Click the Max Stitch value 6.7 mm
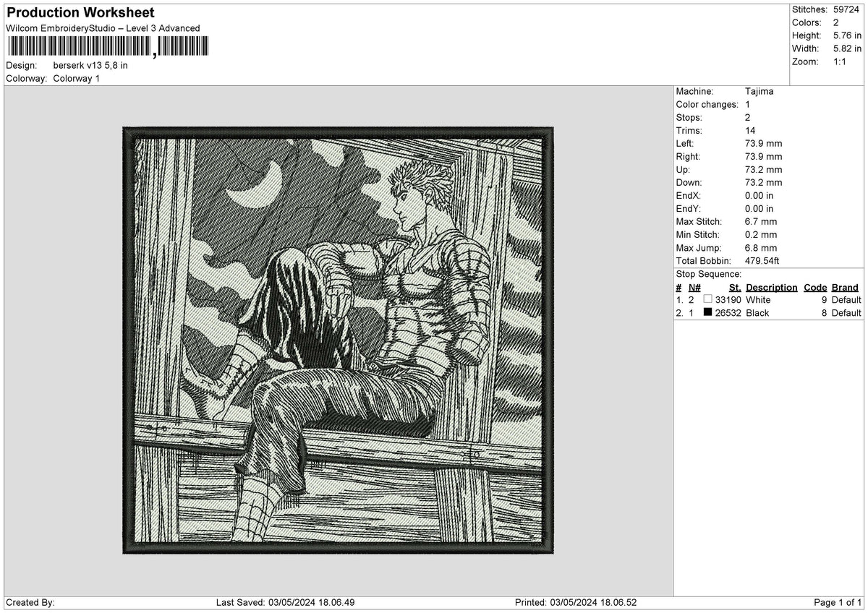 click(761, 221)
